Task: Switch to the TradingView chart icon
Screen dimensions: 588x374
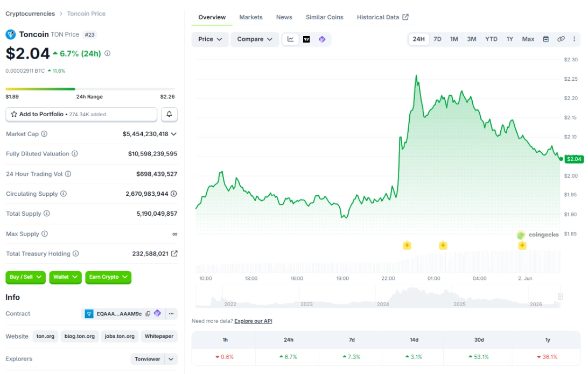Action: tap(306, 39)
